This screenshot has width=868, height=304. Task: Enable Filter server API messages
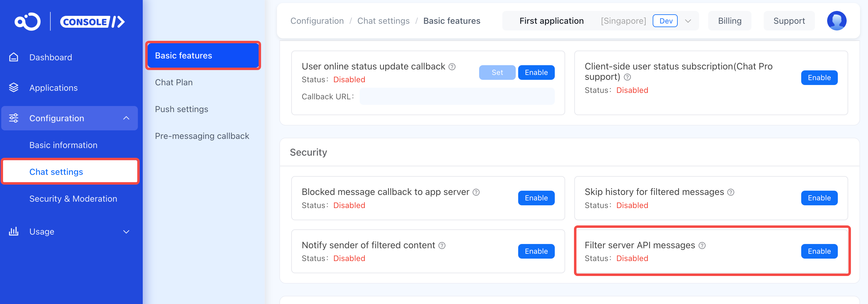(x=819, y=251)
